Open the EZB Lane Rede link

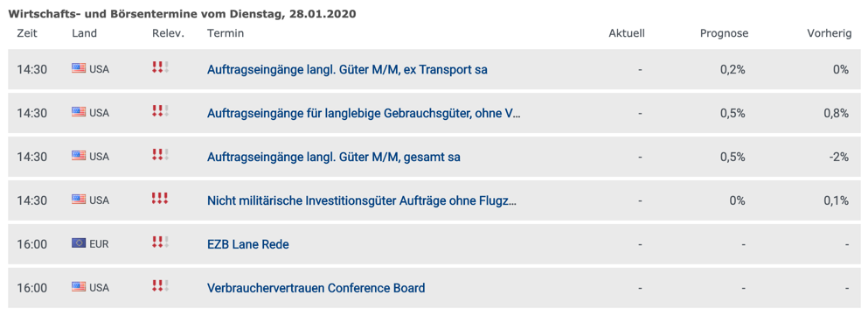(248, 244)
